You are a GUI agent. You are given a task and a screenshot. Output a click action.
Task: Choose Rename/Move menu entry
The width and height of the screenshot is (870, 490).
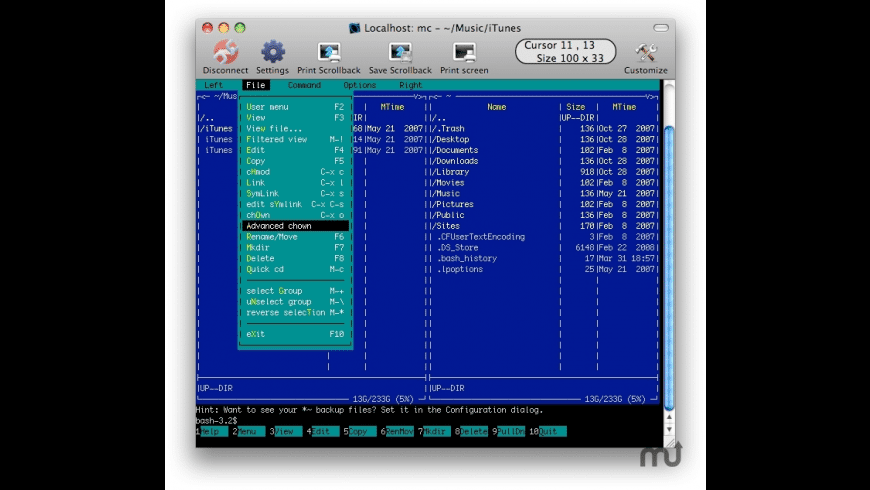tap(295, 236)
